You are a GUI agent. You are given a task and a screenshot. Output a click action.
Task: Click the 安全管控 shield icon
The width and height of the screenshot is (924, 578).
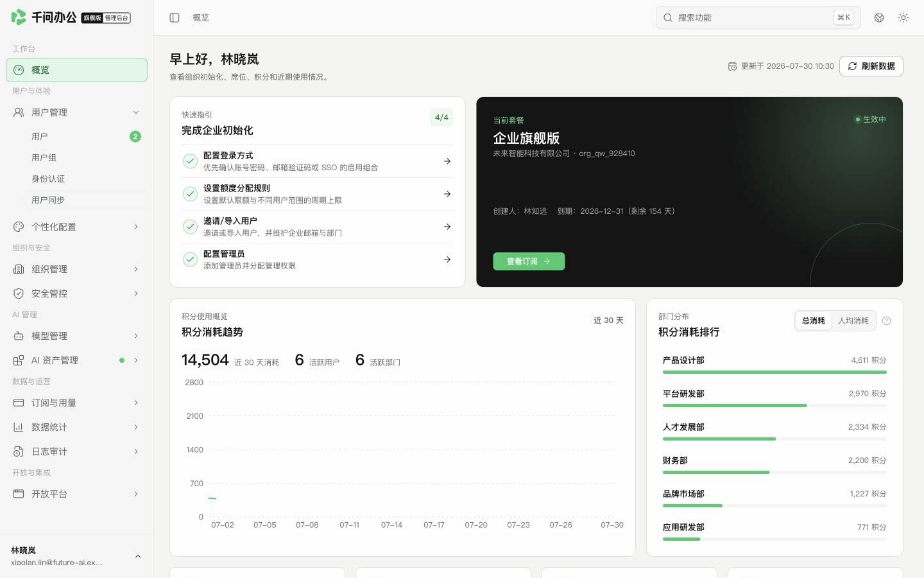[x=19, y=293]
